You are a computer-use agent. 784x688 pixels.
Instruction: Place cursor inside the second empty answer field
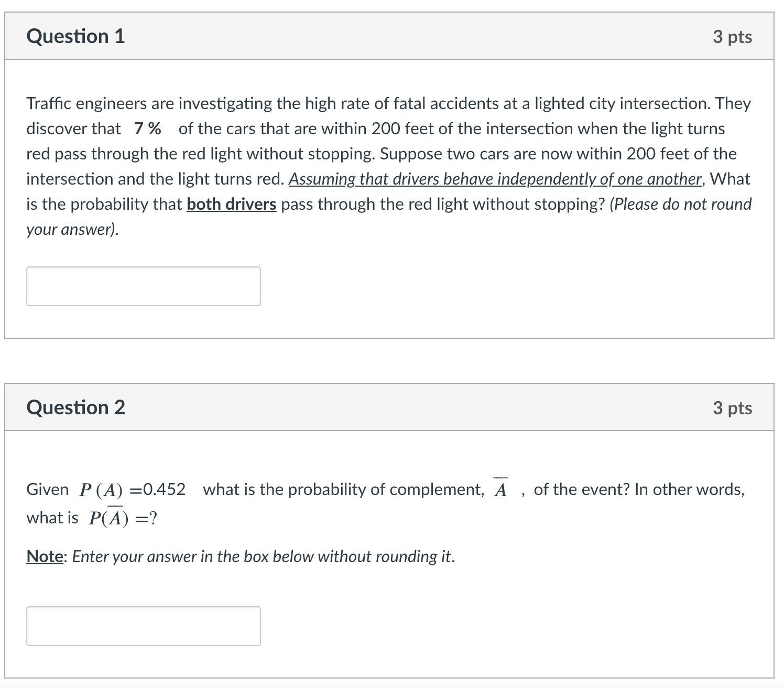coord(143,625)
